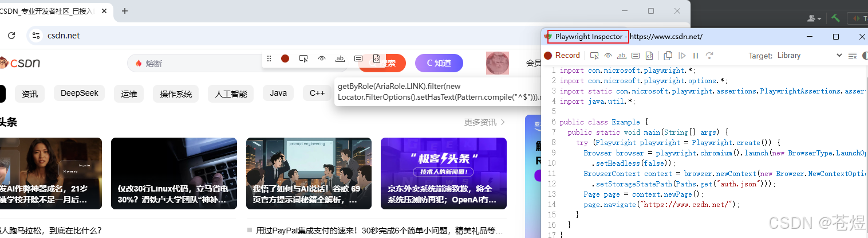Viewport: 868px width, 238px height.
Task: Click Assert snapshot icon in Inspector toolbar
Action: [649, 56]
